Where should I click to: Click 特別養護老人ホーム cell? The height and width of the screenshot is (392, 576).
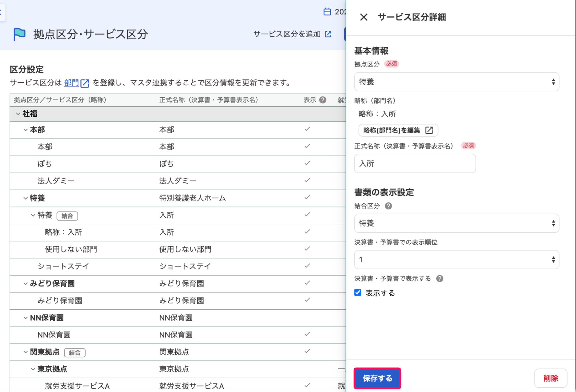point(192,198)
